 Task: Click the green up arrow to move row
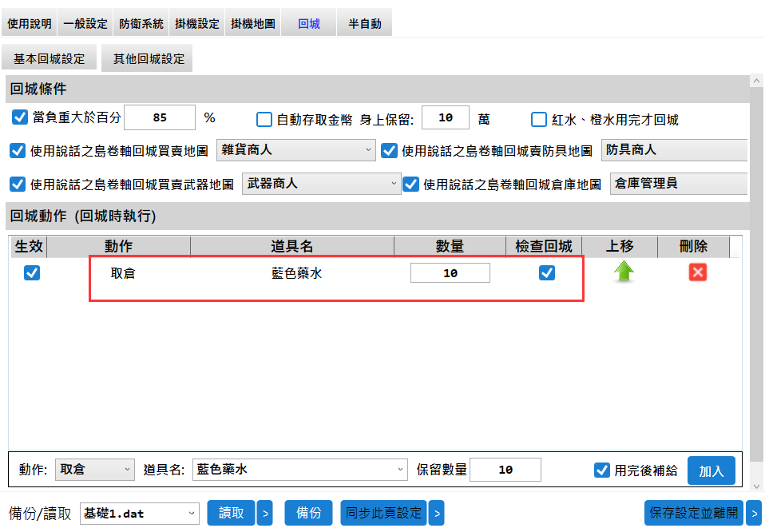point(624,273)
